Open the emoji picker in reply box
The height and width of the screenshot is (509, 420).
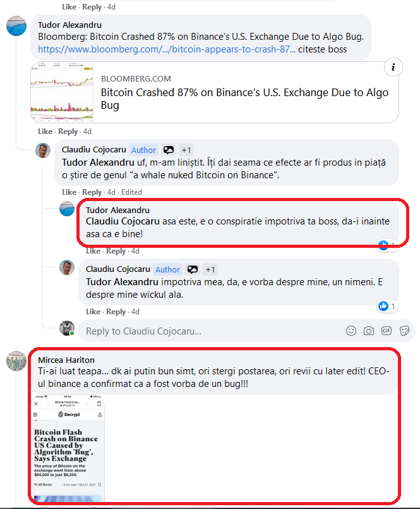[351, 331]
